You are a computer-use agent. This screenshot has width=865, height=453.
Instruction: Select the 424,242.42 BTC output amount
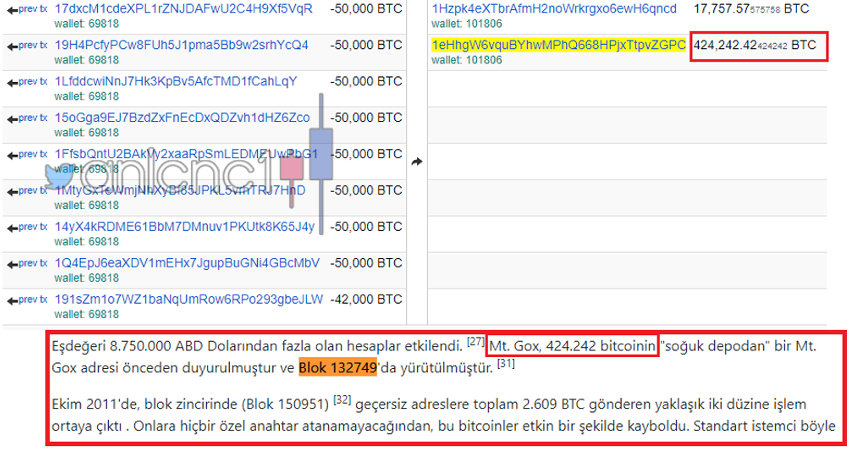point(755,45)
